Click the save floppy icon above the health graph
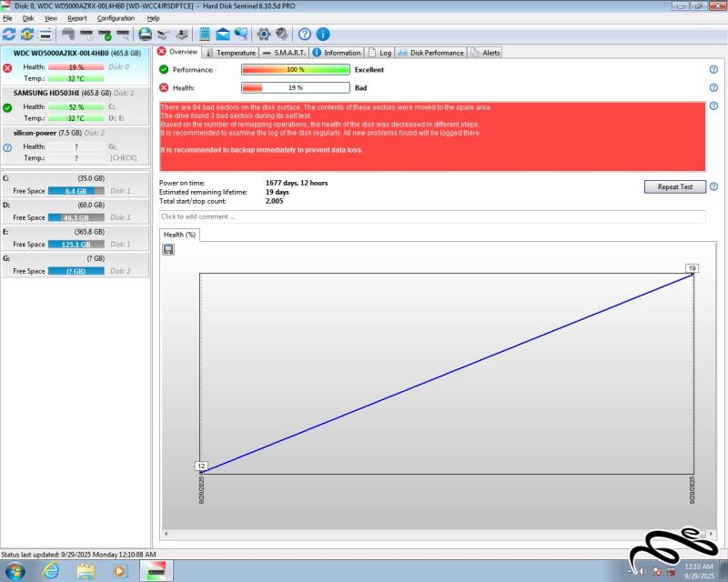728x582 pixels. tap(168, 249)
